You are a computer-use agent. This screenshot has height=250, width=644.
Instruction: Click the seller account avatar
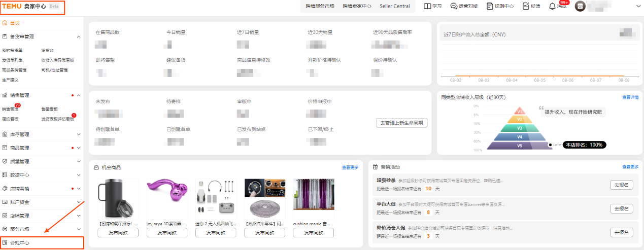pos(580,6)
